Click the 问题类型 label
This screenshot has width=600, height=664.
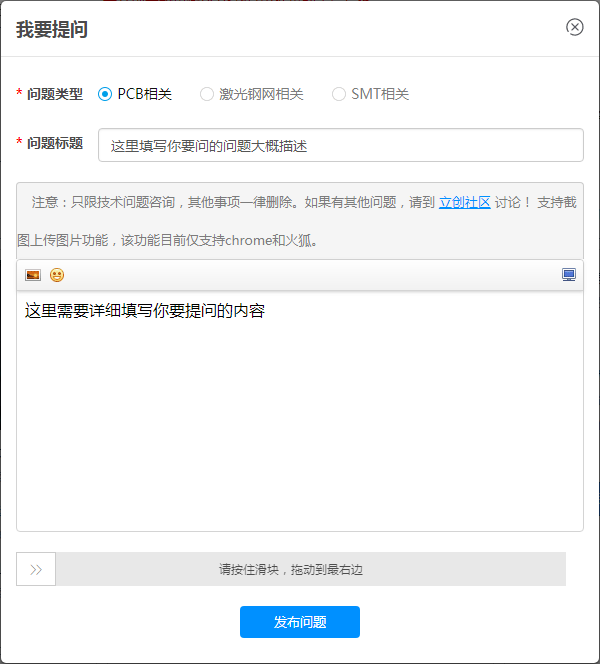coord(55,94)
